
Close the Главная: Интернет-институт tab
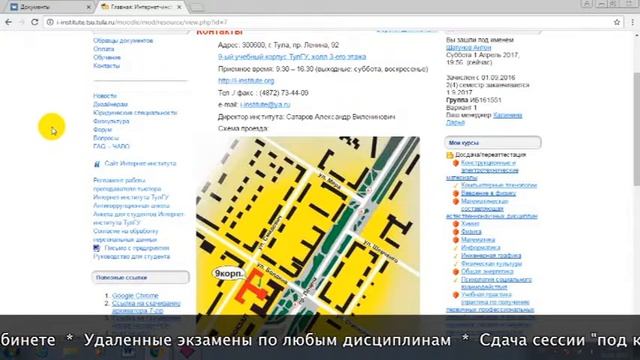(x=179, y=7)
